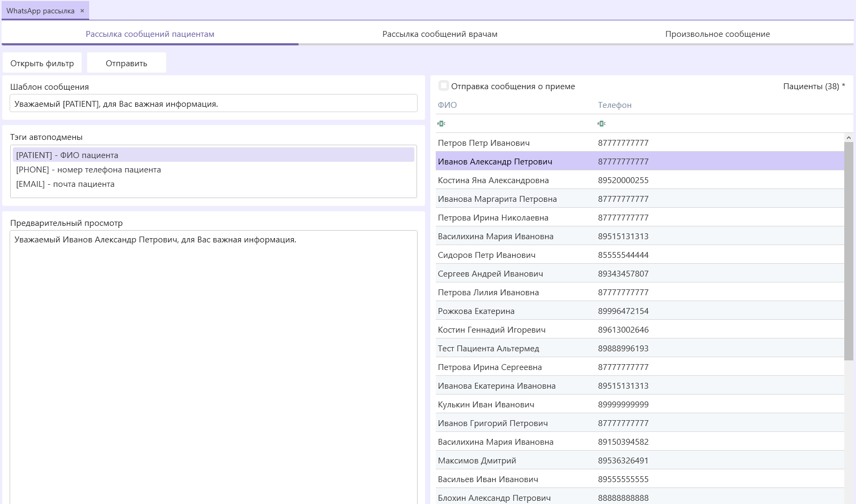This screenshot has width=856, height=504.
Task: Click phone number 85555544444
Action: point(623,255)
